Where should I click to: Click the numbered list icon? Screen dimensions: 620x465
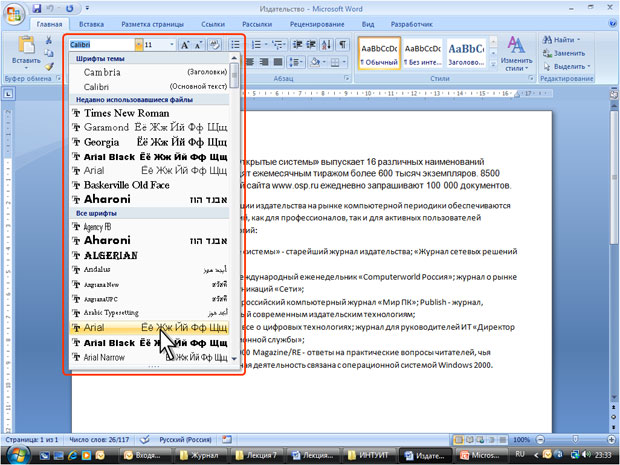click(x=256, y=45)
